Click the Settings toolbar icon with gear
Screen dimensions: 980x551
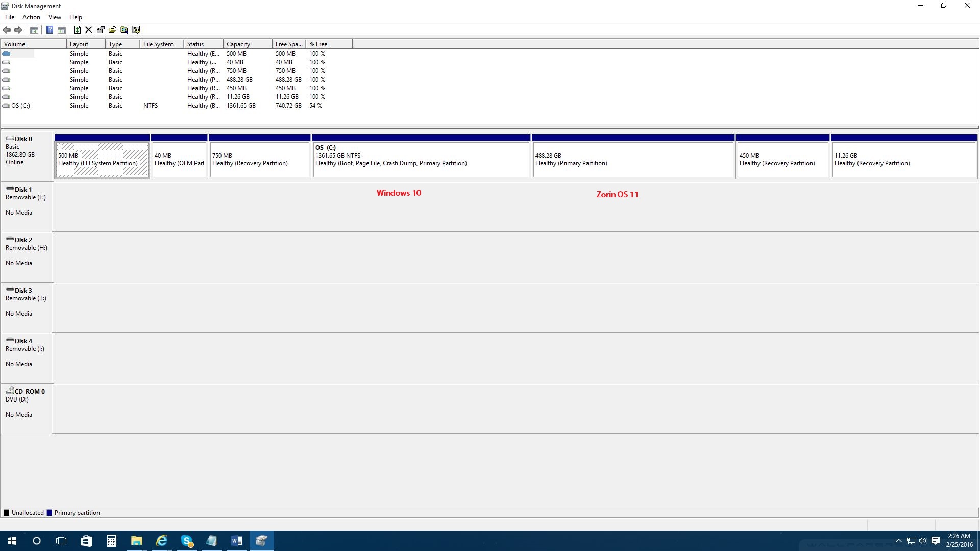click(x=136, y=30)
